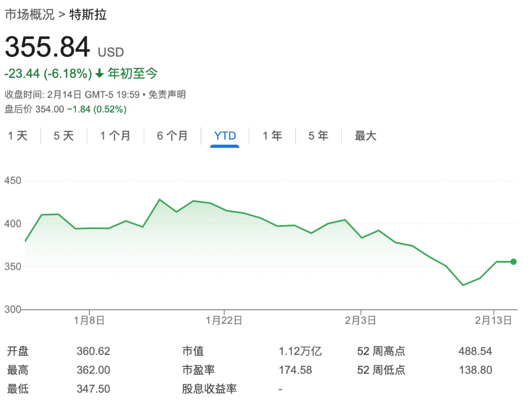This screenshot has width=532, height=411.
Task: Show the 5 年 price history
Action: coord(318,136)
